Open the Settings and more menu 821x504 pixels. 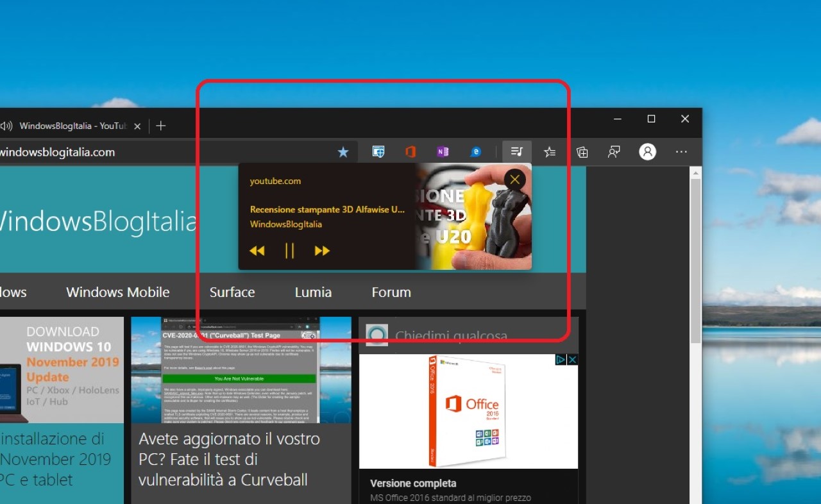tap(681, 152)
